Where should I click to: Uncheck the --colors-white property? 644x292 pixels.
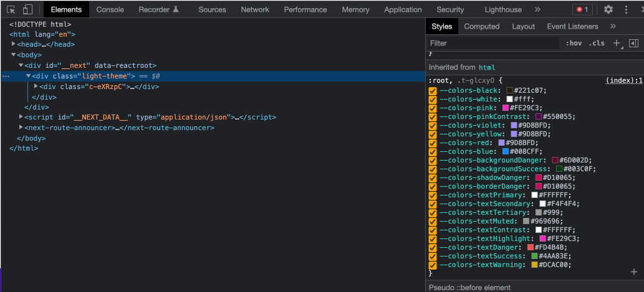(x=433, y=100)
